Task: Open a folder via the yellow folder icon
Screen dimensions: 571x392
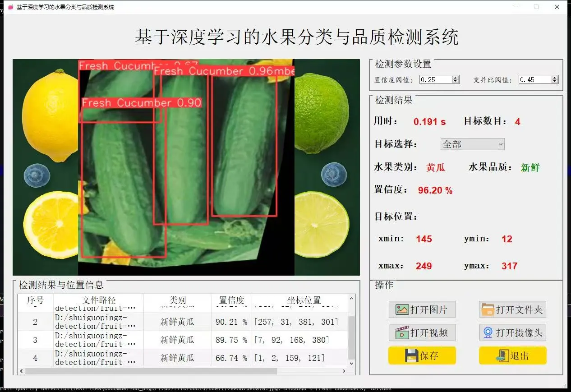Action: click(x=512, y=309)
